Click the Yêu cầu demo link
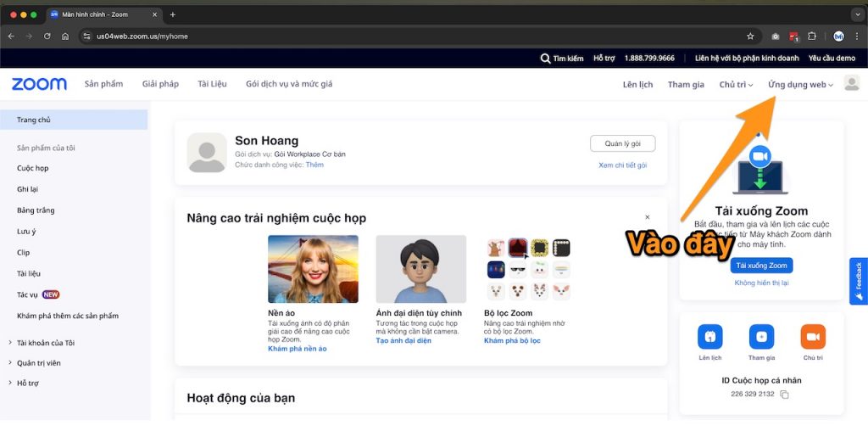Image resolution: width=868 pixels, height=448 pixels. coord(832,59)
